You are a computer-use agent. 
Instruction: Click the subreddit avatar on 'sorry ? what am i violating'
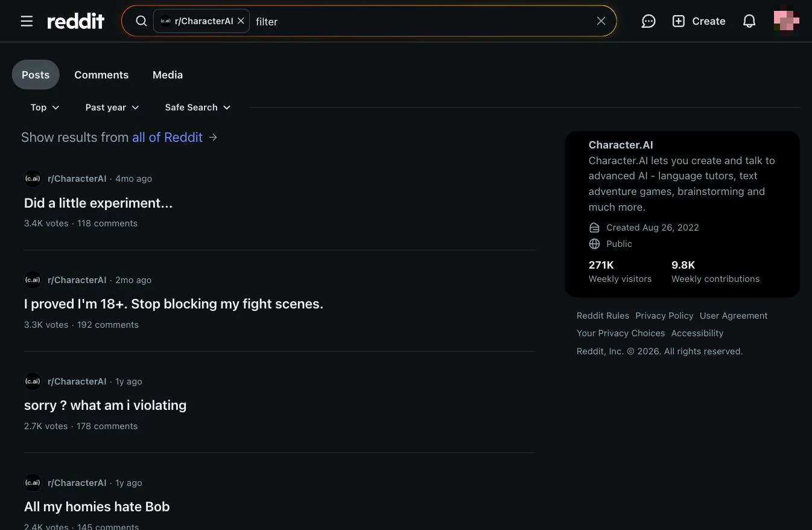33,382
